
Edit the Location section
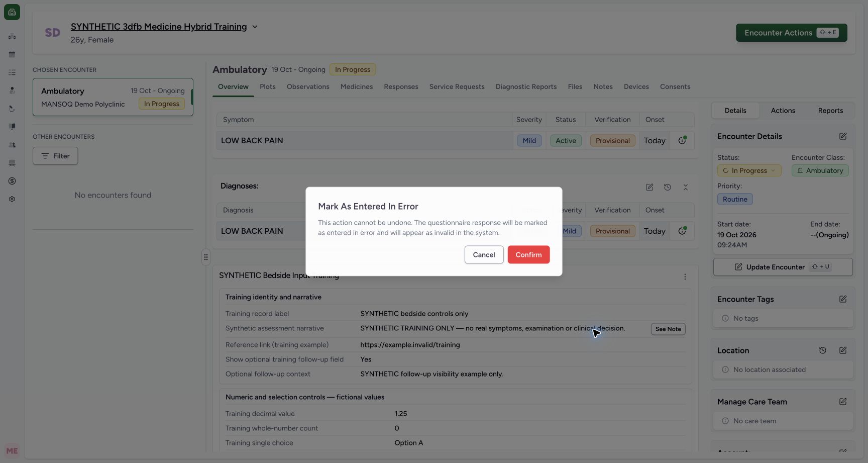pos(843,350)
